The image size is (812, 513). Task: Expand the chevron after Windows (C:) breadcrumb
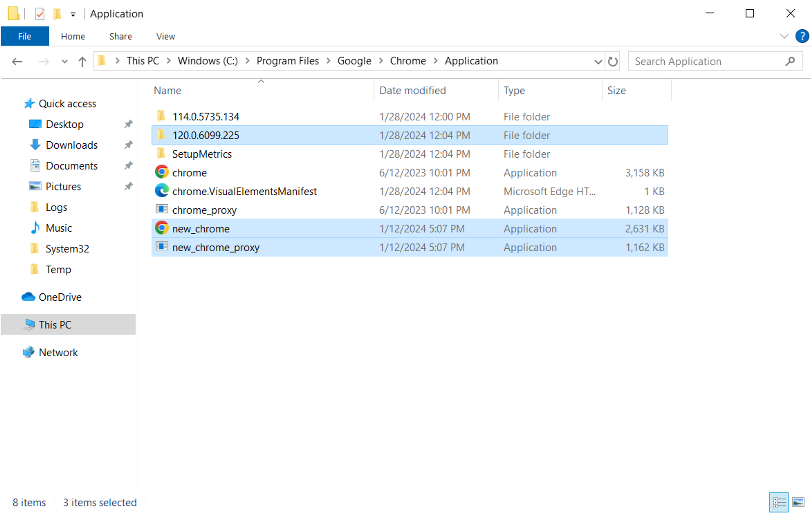coord(247,61)
